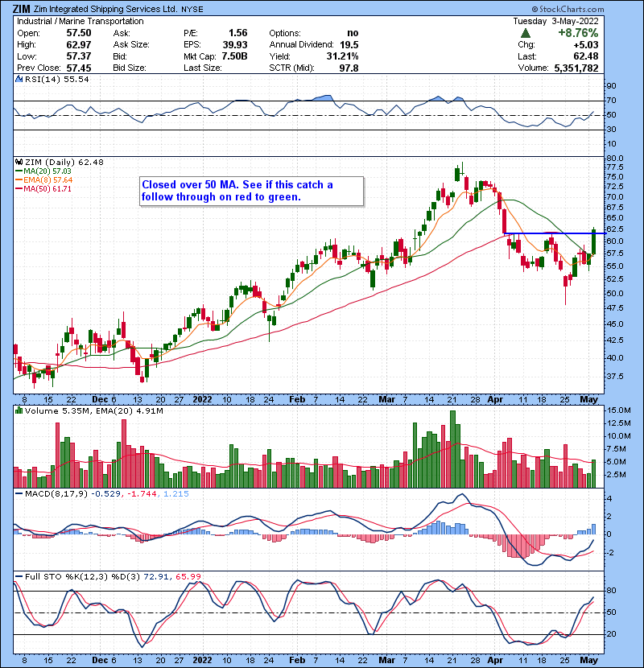Click the tallest green volume bar near Mar 21
The width and height of the screenshot is (644, 668).
452,449
